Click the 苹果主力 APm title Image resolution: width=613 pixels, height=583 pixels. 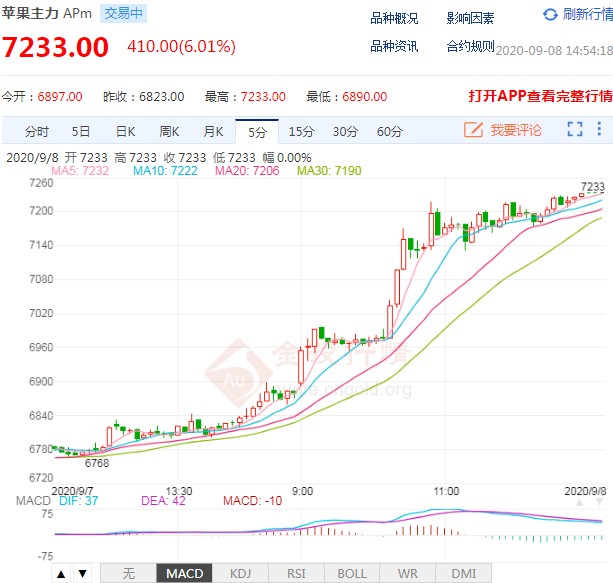click(x=47, y=13)
